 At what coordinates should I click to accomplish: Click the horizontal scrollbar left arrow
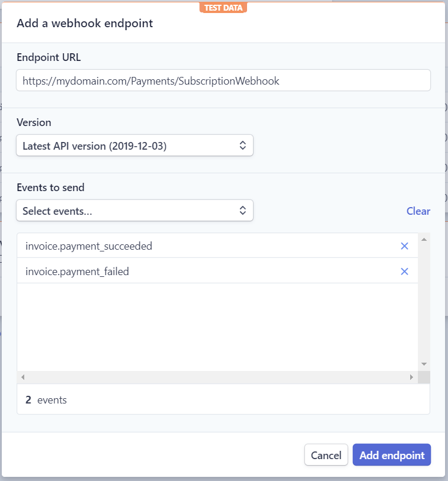[22, 376]
